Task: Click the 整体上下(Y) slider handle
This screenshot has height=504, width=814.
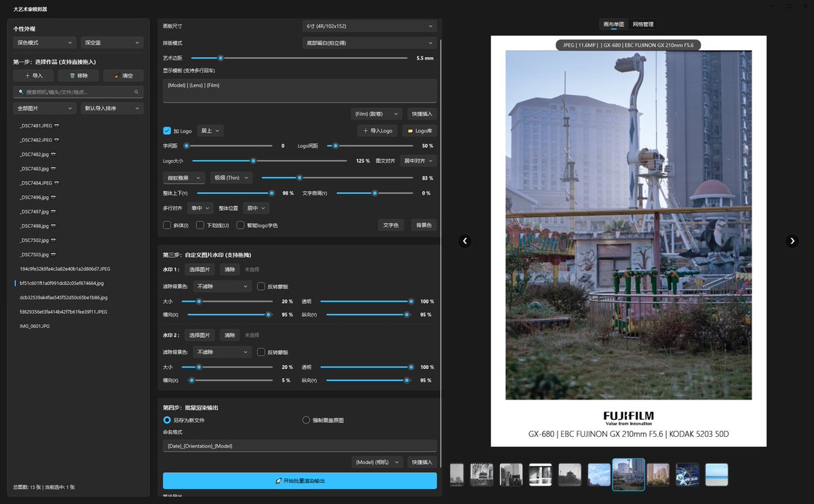Action: (272, 193)
